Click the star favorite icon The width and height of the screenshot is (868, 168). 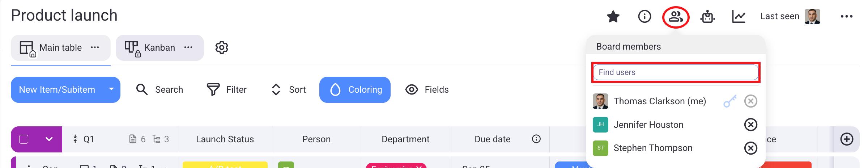(613, 17)
